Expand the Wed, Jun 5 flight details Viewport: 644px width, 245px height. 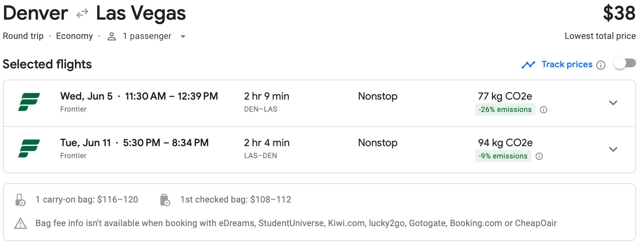[x=613, y=103]
